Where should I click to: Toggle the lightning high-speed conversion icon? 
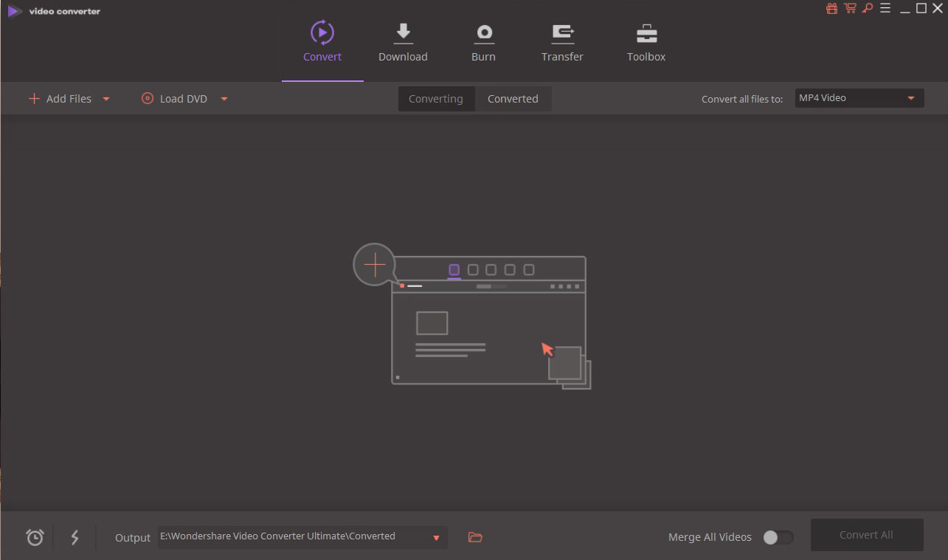(x=75, y=537)
